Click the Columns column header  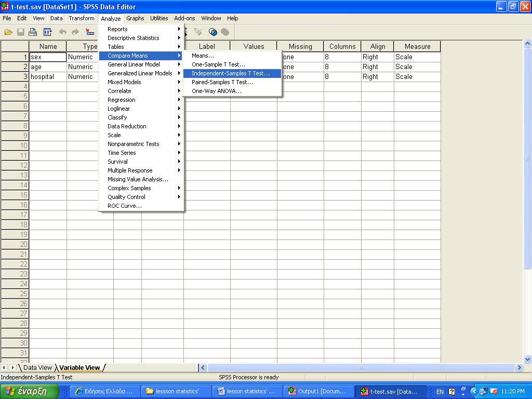pyautogui.click(x=342, y=46)
